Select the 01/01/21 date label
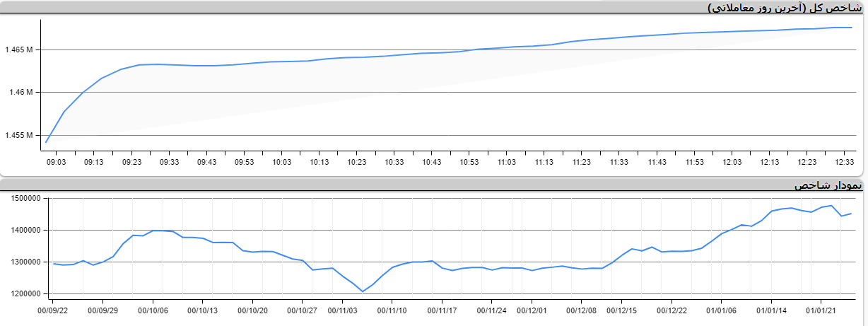This screenshot has height=326, width=868. pos(822,310)
